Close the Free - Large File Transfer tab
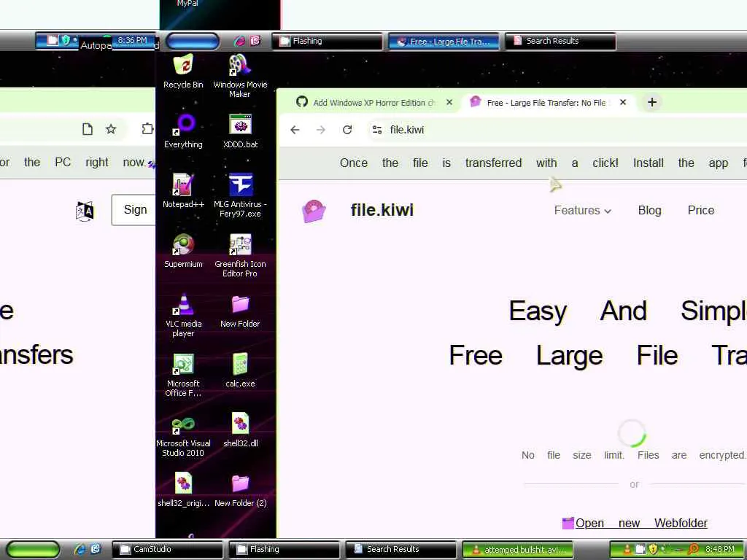 [x=623, y=102]
